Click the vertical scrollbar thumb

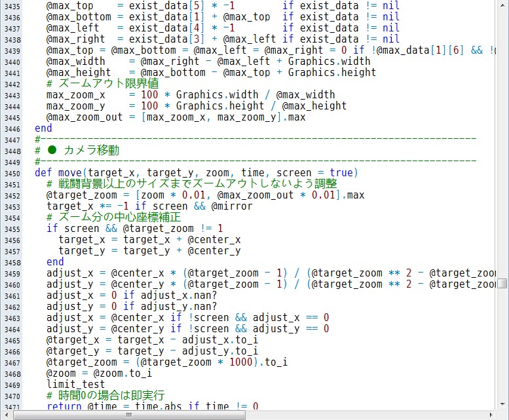tap(502, 283)
